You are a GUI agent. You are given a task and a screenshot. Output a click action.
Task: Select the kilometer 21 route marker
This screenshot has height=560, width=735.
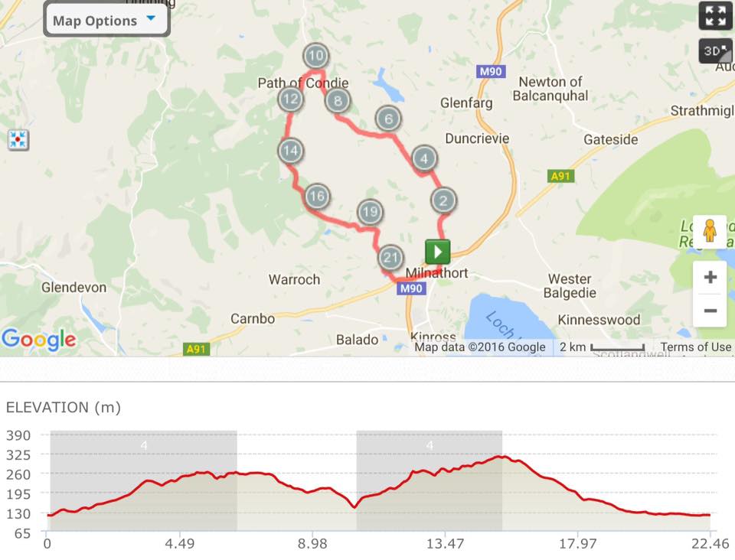[390, 257]
